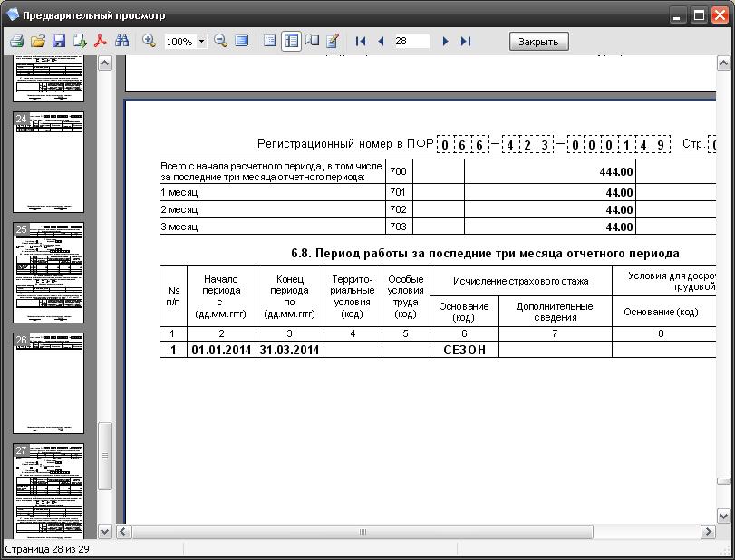Go to the first page
735x560 pixels.
coord(361,42)
